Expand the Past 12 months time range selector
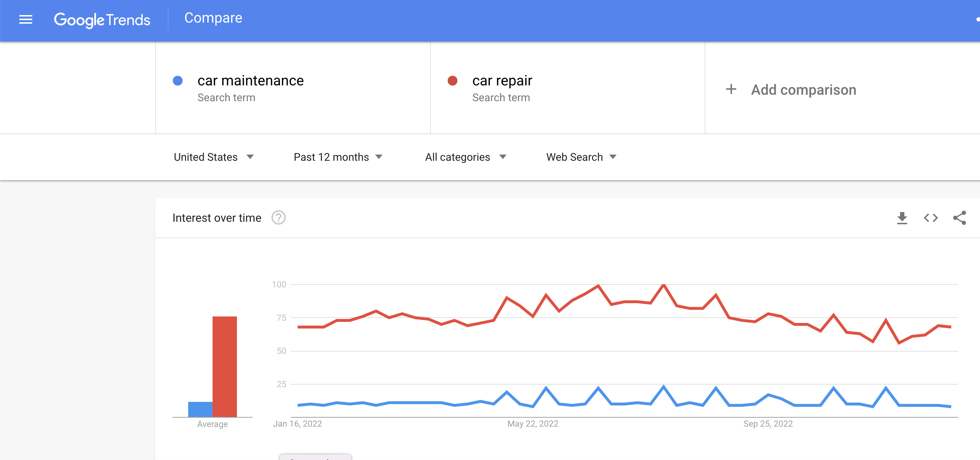Image resolution: width=980 pixels, height=460 pixels. (338, 157)
